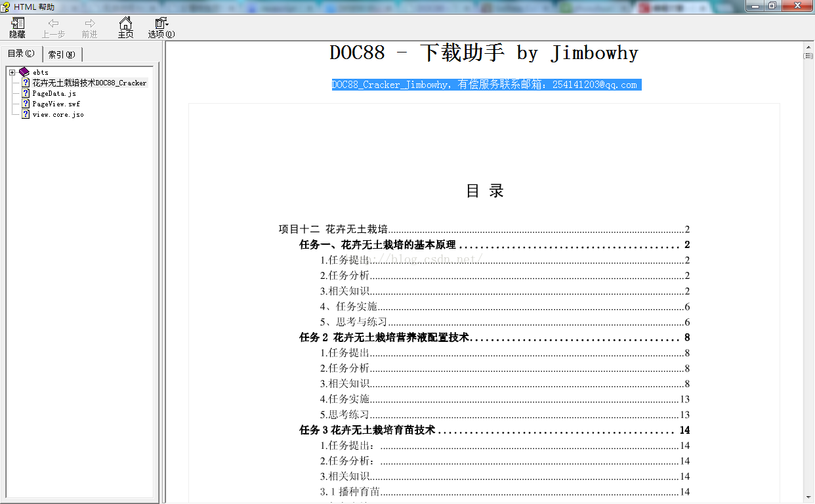Click the question-mark icon beside PageData.js
The height and width of the screenshot is (504, 815).
pyautogui.click(x=26, y=93)
